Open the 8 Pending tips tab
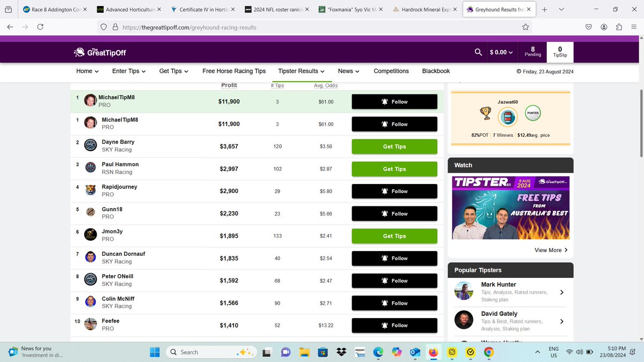 [532, 52]
